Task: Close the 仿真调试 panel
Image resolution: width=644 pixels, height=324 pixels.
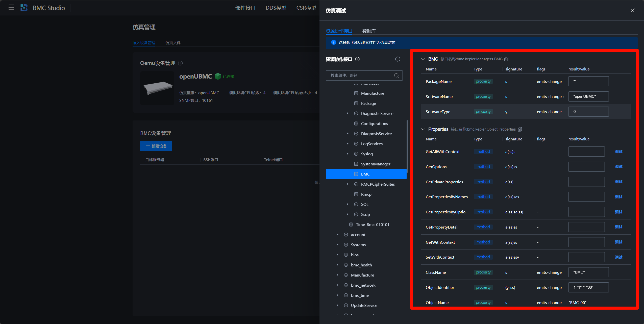Action: tap(633, 11)
